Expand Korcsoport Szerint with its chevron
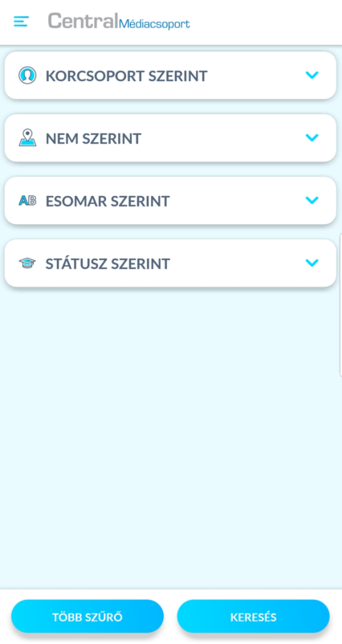The image size is (342, 644). pyautogui.click(x=312, y=75)
